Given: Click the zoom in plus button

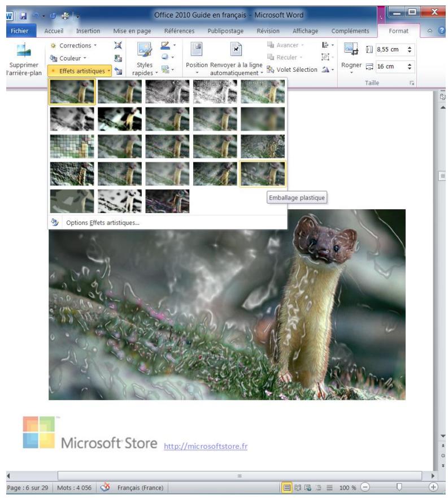Looking at the screenshot, I should click(433, 487).
